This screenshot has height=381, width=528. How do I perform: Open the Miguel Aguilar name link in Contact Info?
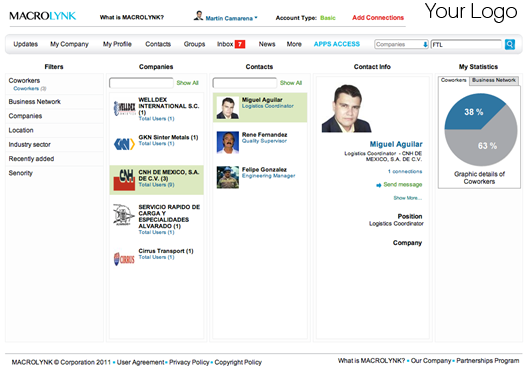396,144
